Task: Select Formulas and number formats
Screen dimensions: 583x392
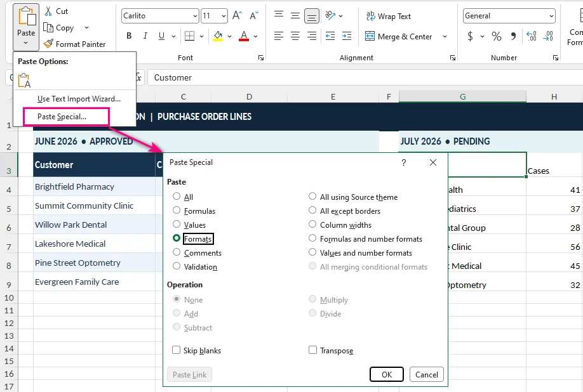Action: point(312,238)
